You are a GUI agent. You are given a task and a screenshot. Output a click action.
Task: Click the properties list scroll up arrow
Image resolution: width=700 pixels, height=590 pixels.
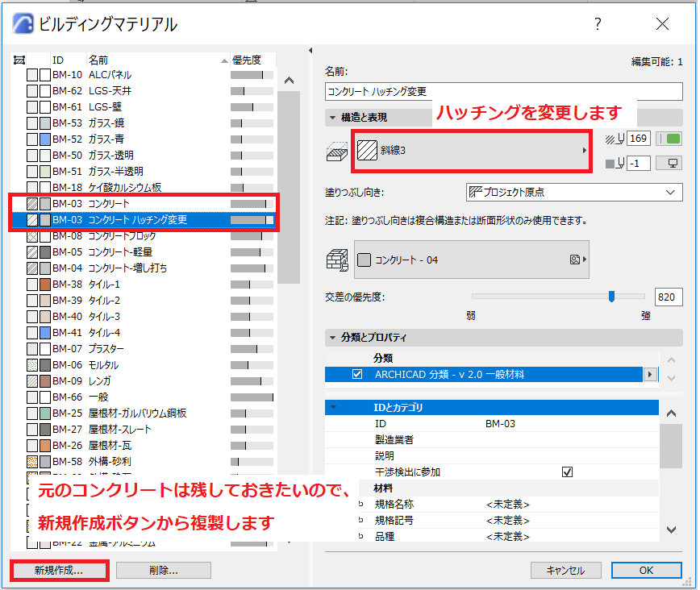click(x=671, y=413)
